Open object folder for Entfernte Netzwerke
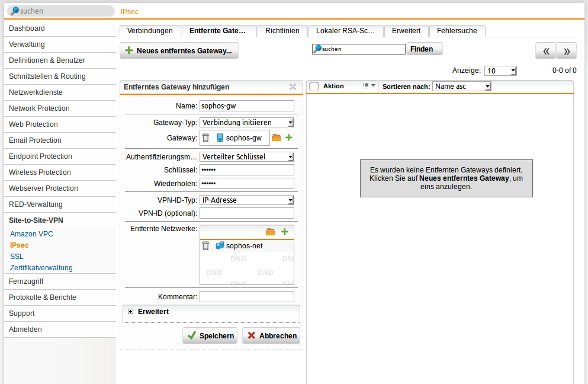The image size is (588, 384). 271,232
